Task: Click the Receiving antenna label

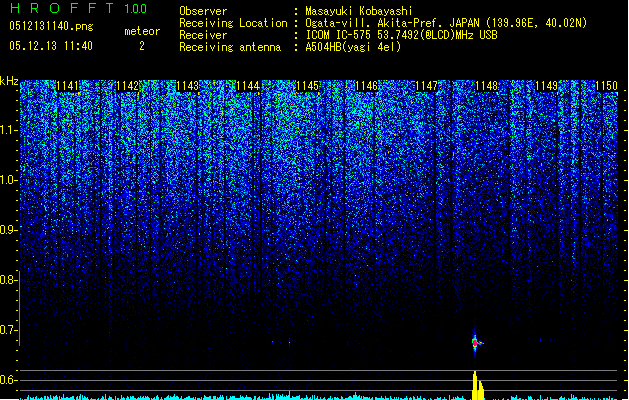Action: 230,47
